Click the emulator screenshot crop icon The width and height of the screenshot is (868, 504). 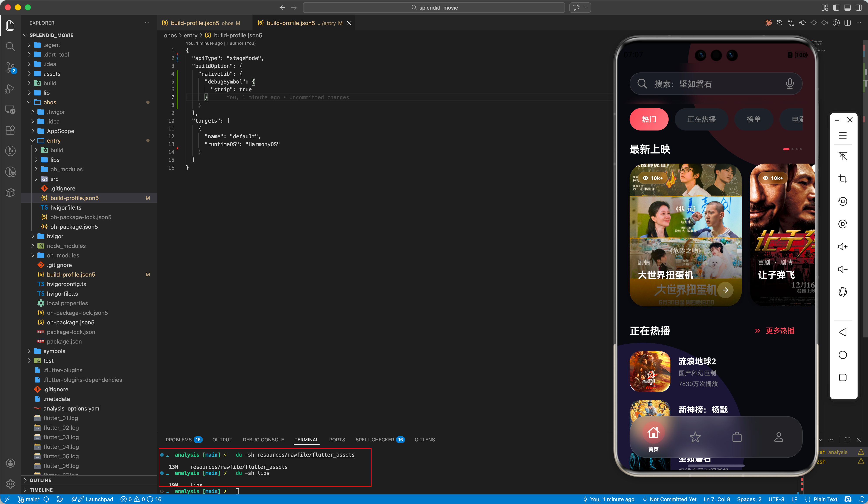(843, 179)
